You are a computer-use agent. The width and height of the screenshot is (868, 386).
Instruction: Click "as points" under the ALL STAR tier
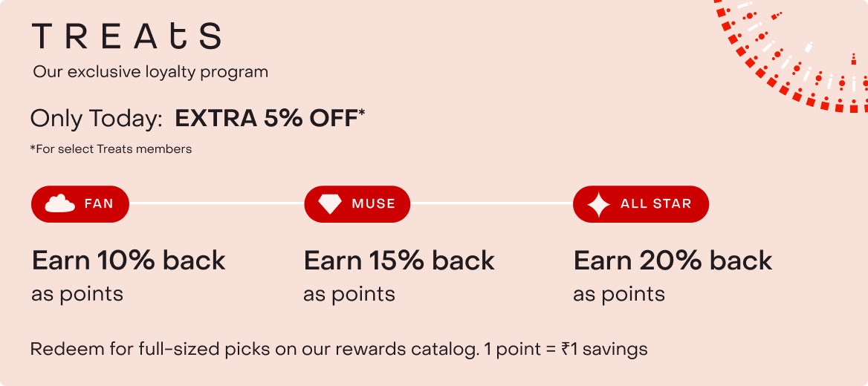tap(619, 294)
